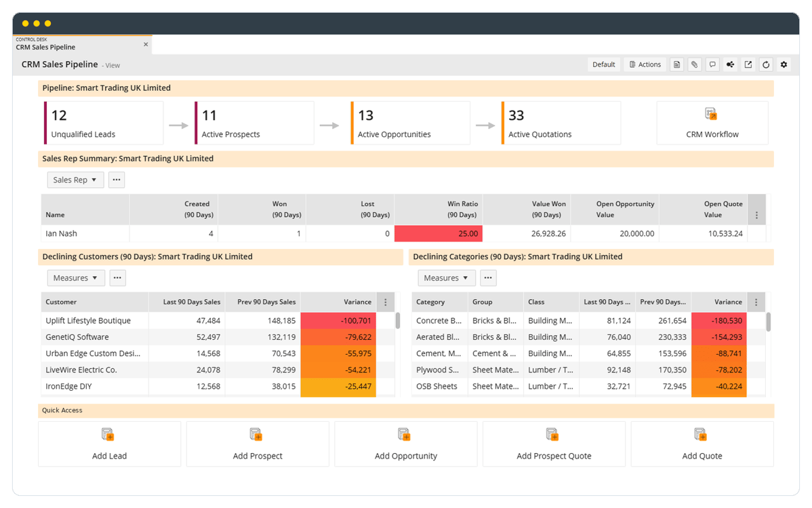This screenshot has width=812, height=508.
Task: Click the CRM Workflow label
Action: coord(712,134)
